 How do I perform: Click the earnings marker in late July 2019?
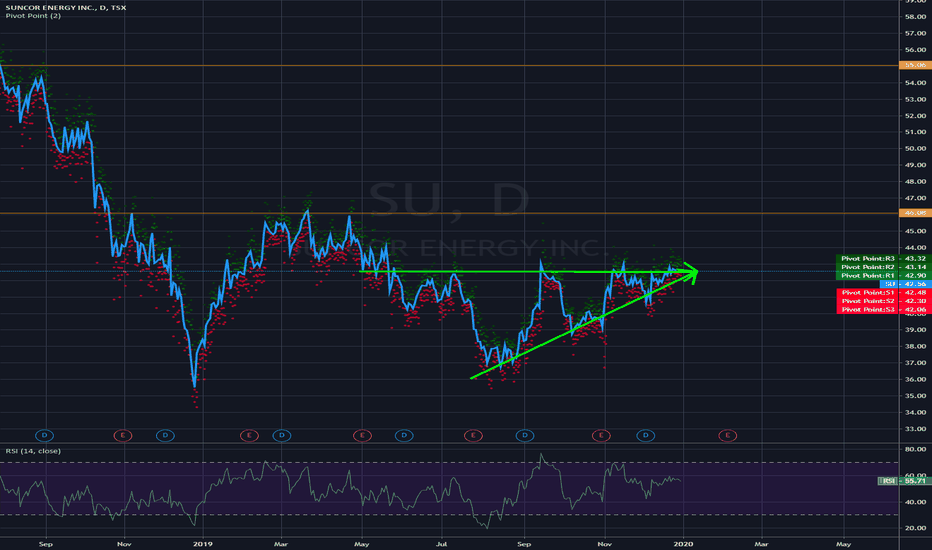coord(473,436)
